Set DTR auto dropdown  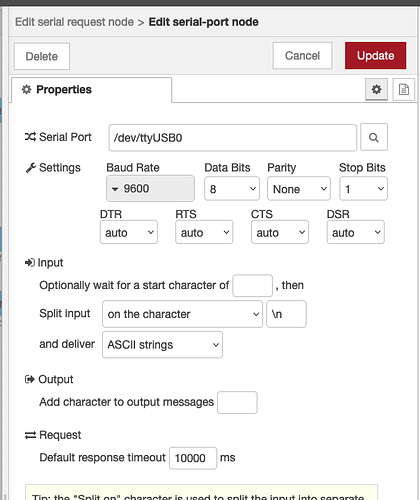(x=129, y=232)
